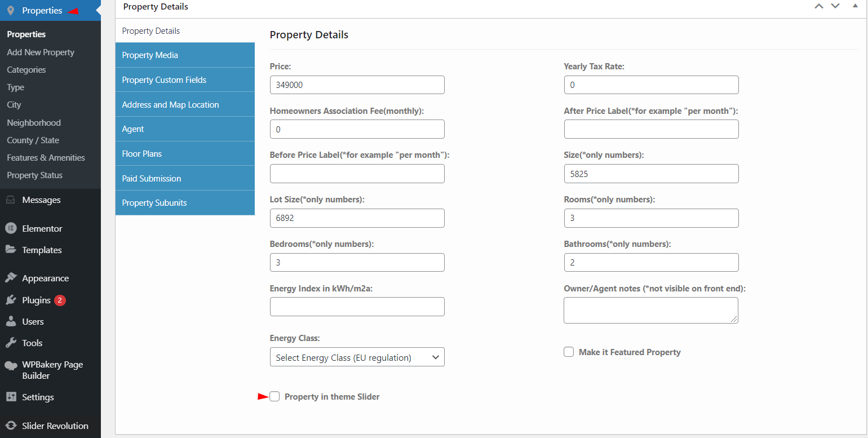
Task: Open the Energy Class dropdown
Action: click(357, 357)
